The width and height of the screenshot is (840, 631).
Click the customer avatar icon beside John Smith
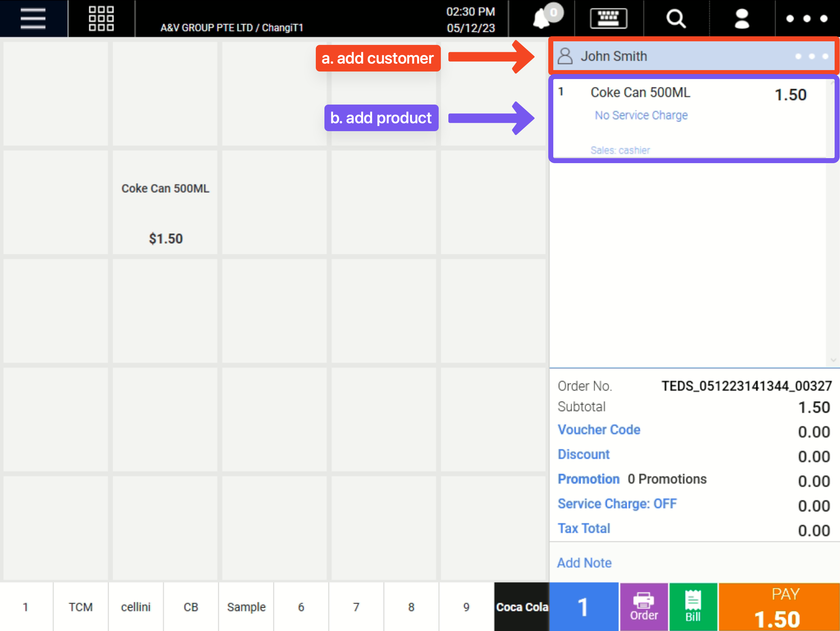coord(565,56)
